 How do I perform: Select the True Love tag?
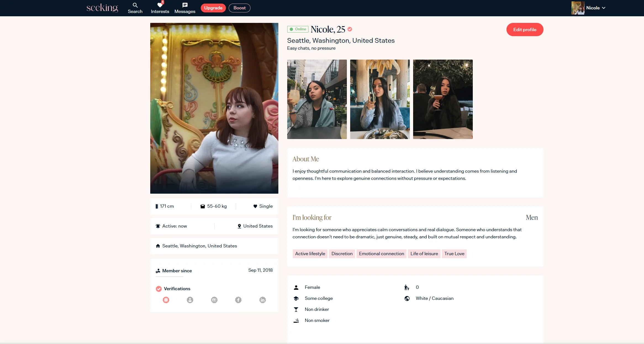pyautogui.click(x=454, y=254)
